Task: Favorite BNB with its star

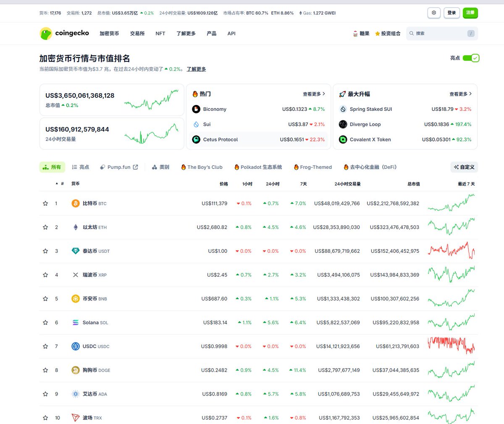Action: (x=45, y=299)
